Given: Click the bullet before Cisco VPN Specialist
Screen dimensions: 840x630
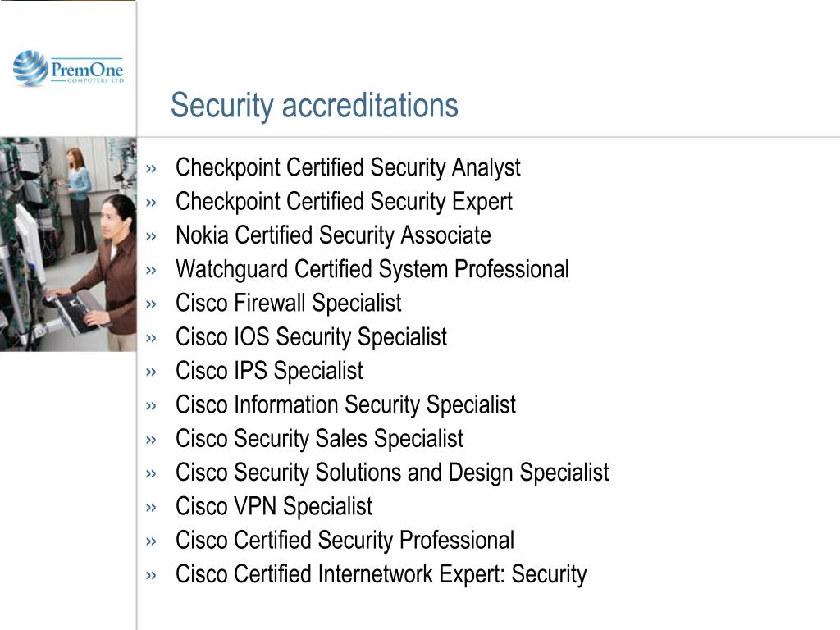Looking at the screenshot, I should (x=151, y=507).
